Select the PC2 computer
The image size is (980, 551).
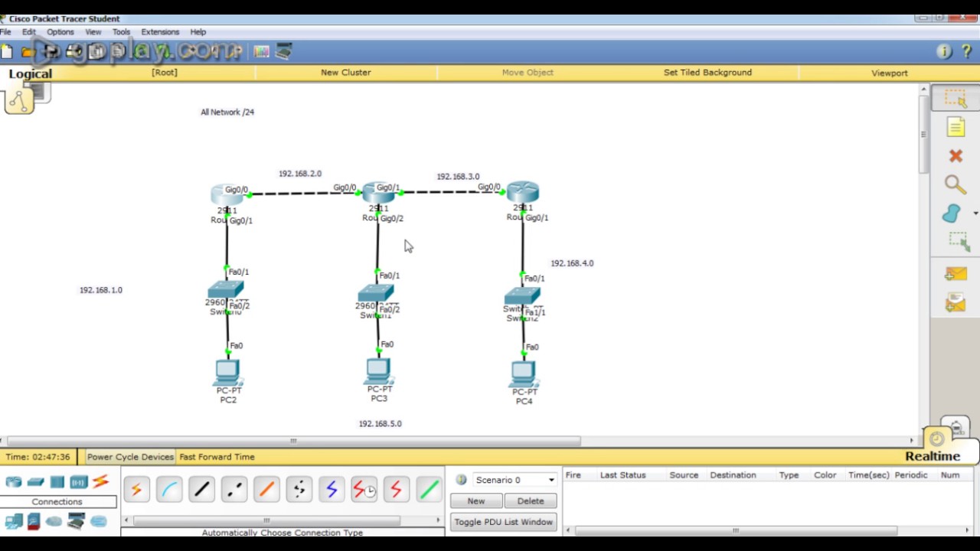(x=227, y=373)
